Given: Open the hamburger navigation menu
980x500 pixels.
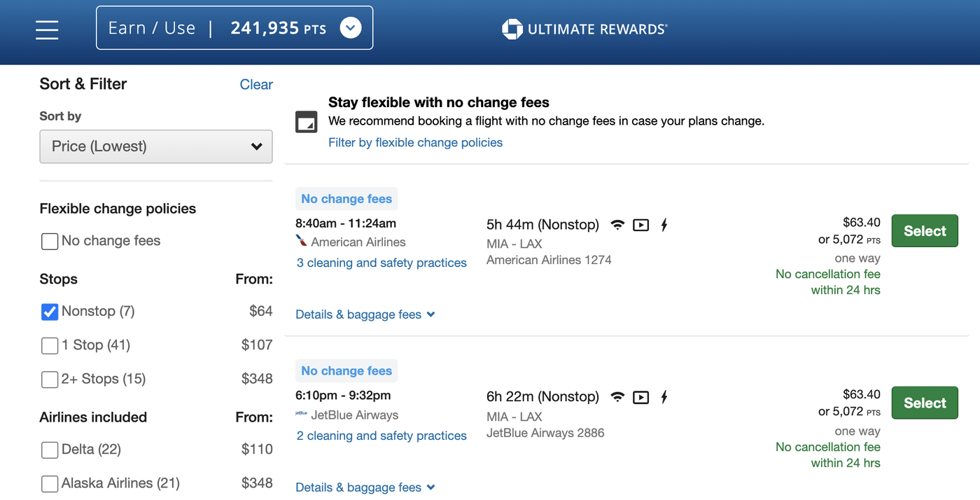Looking at the screenshot, I should click(x=46, y=30).
